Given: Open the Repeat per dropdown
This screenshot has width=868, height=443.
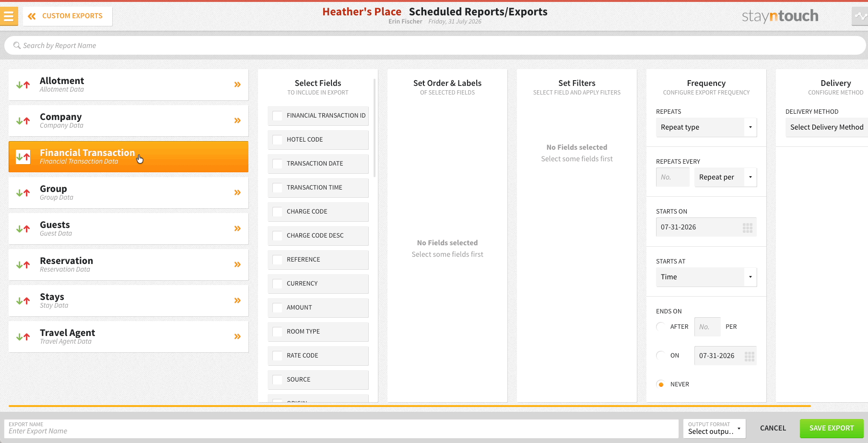Looking at the screenshot, I should 726,177.
